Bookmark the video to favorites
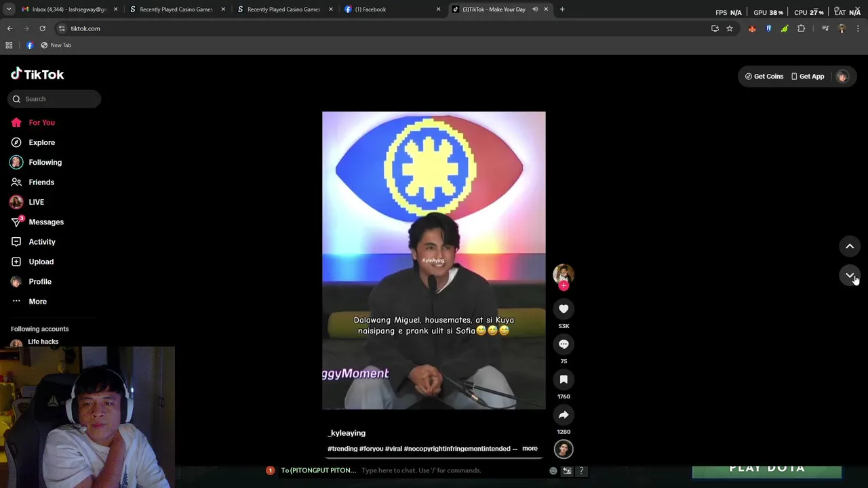 [x=564, y=380]
